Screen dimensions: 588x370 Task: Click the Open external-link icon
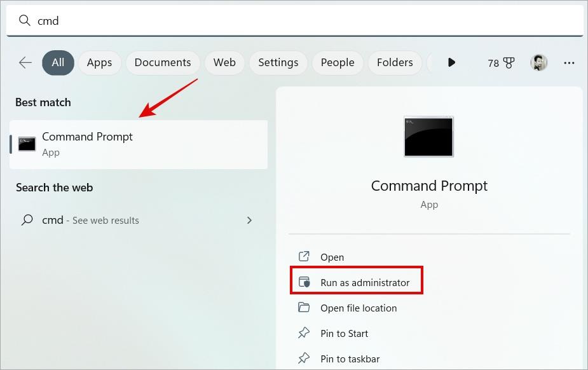pyautogui.click(x=304, y=256)
